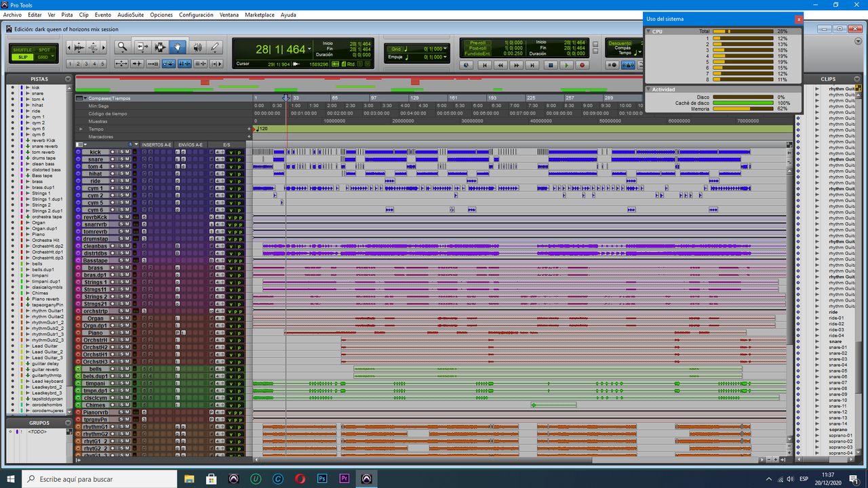Select the Zoomer tool
The image size is (868, 488).
[x=123, y=47]
